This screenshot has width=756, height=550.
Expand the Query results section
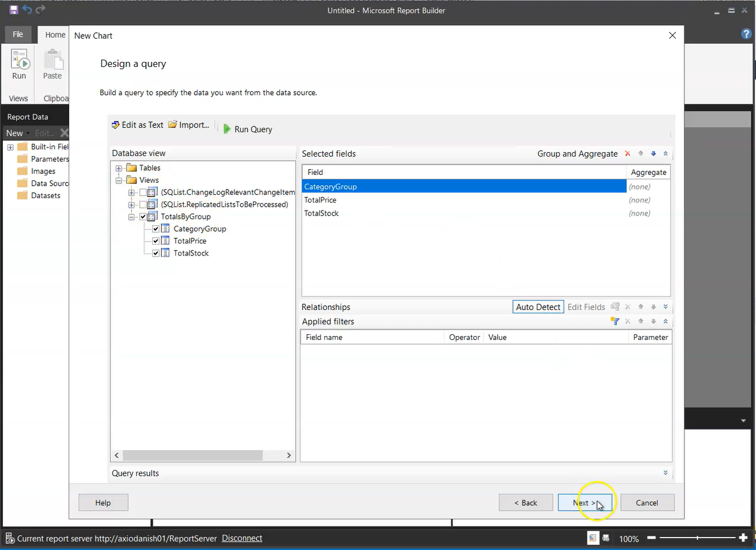point(665,473)
